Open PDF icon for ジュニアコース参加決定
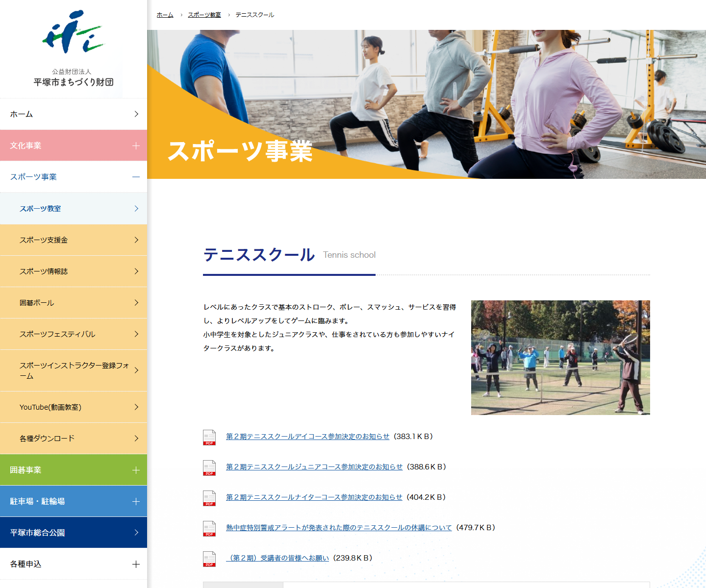The height and width of the screenshot is (588, 706). point(209,467)
